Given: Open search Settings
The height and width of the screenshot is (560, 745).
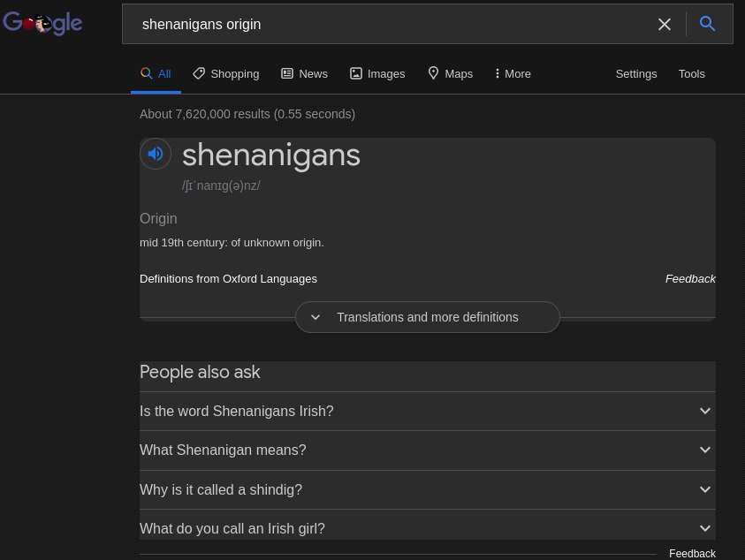Looking at the screenshot, I should [636, 73].
